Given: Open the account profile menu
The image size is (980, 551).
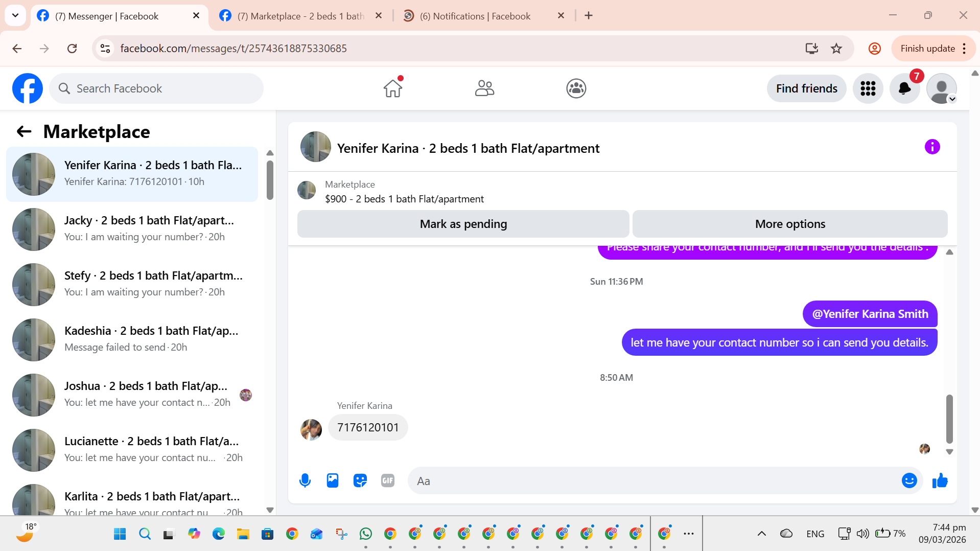Looking at the screenshot, I should pyautogui.click(x=941, y=88).
